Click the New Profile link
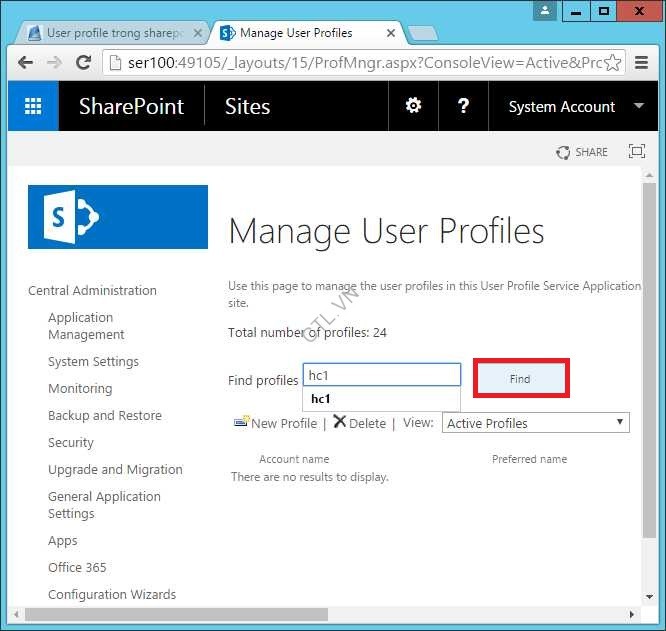This screenshot has width=666, height=631. tap(284, 423)
